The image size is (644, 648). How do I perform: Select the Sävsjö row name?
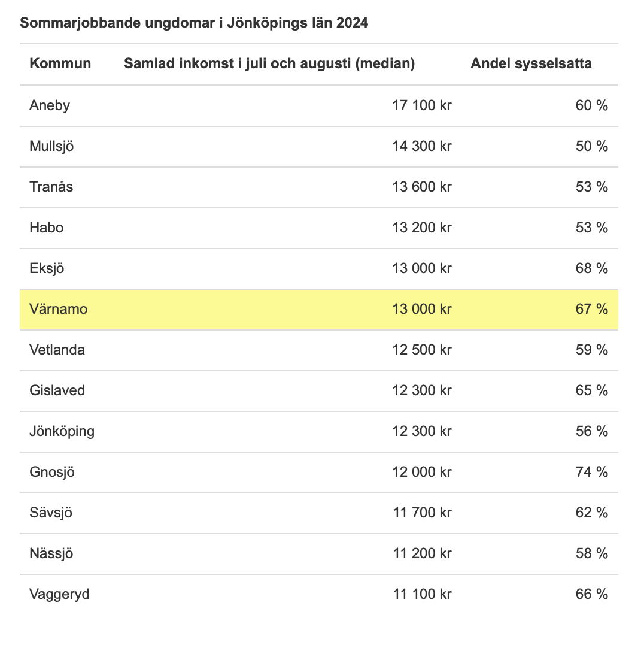tap(51, 513)
